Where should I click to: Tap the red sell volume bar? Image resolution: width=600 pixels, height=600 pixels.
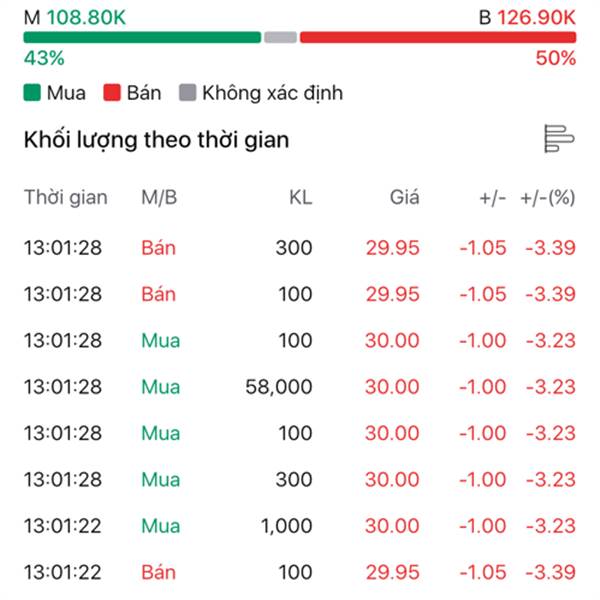[438, 38]
